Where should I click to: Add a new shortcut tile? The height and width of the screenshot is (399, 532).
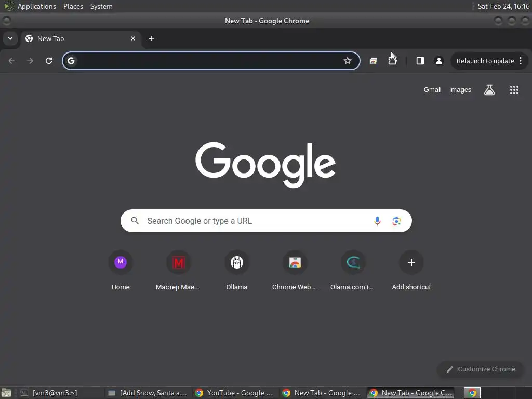(411, 270)
